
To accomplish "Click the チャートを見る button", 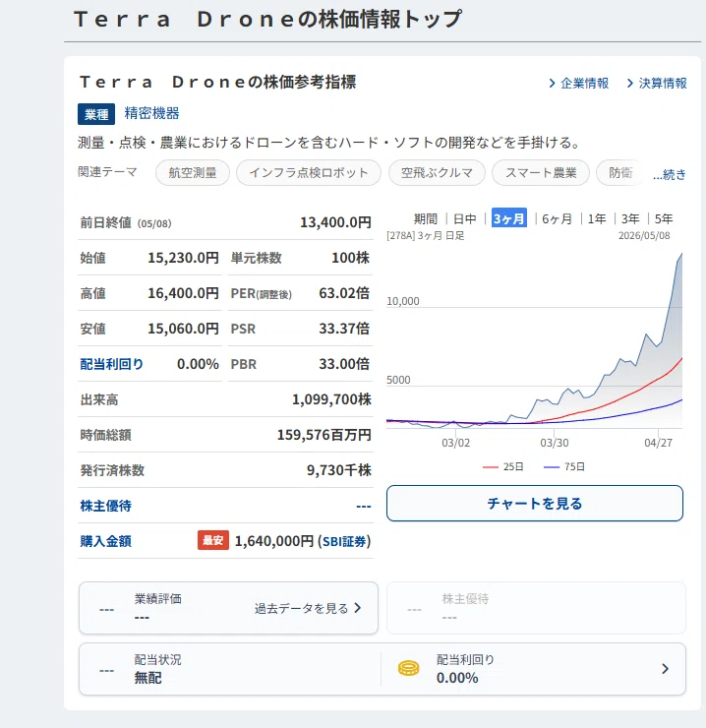I will (535, 504).
